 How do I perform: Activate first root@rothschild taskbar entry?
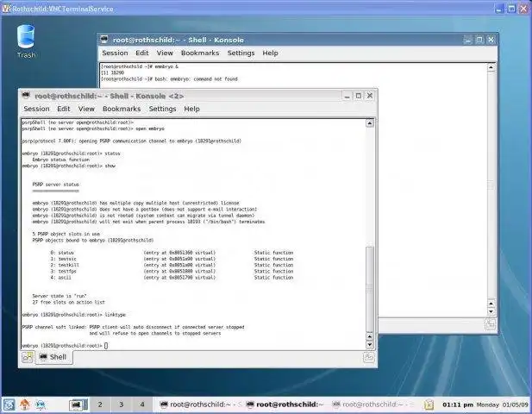coord(201,405)
